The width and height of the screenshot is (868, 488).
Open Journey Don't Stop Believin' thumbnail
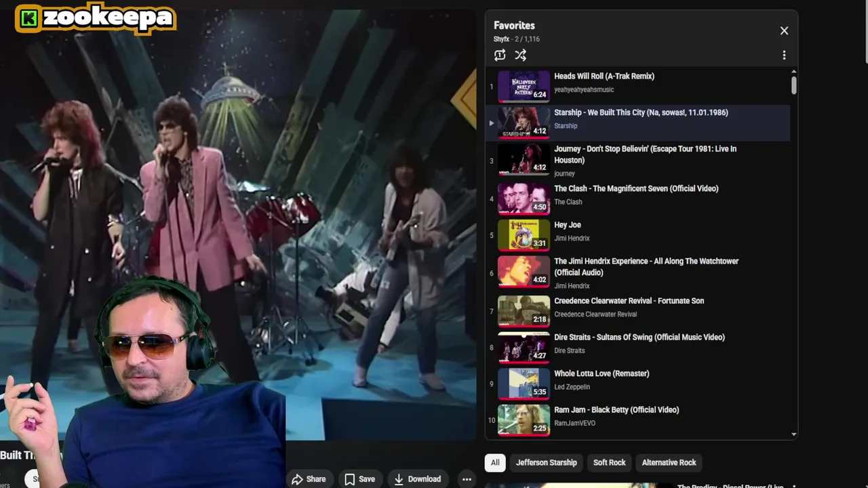click(524, 159)
